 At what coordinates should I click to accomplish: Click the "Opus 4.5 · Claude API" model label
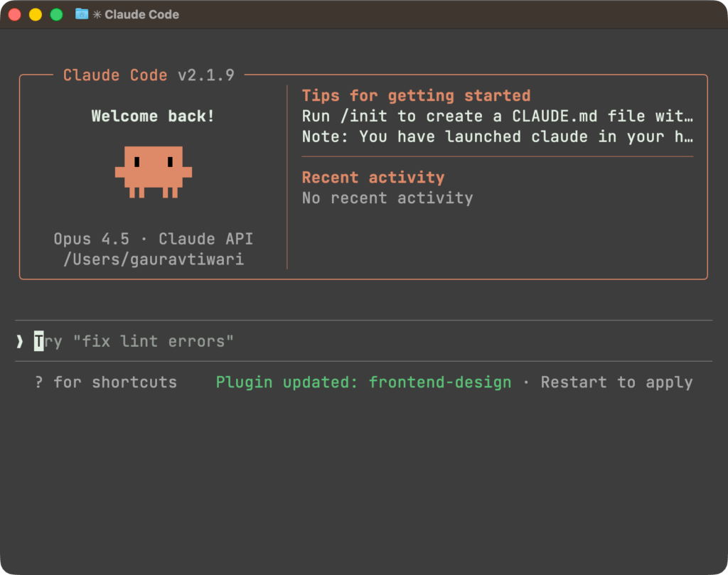(154, 239)
